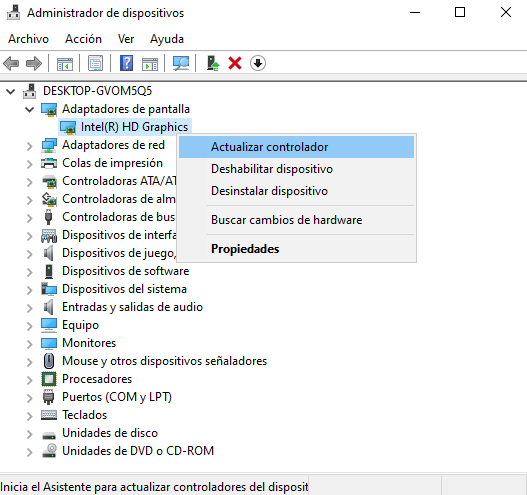The height and width of the screenshot is (495, 527).
Task: Open the Ayuda menu
Action: tap(167, 39)
